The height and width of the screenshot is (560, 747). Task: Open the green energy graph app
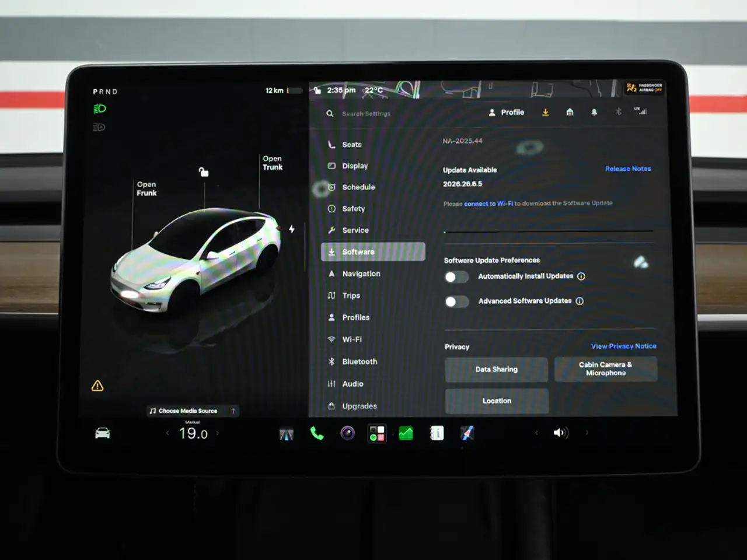406,433
